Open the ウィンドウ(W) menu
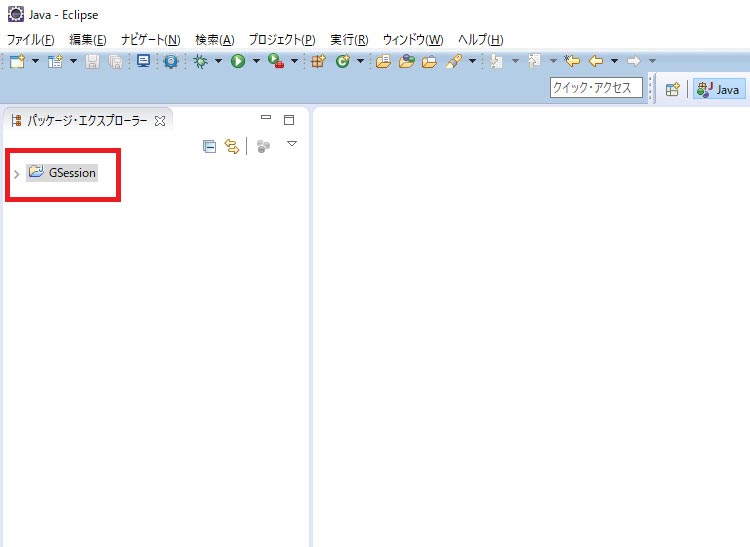This screenshot has width=750, height=547. (x=413, y=40)
